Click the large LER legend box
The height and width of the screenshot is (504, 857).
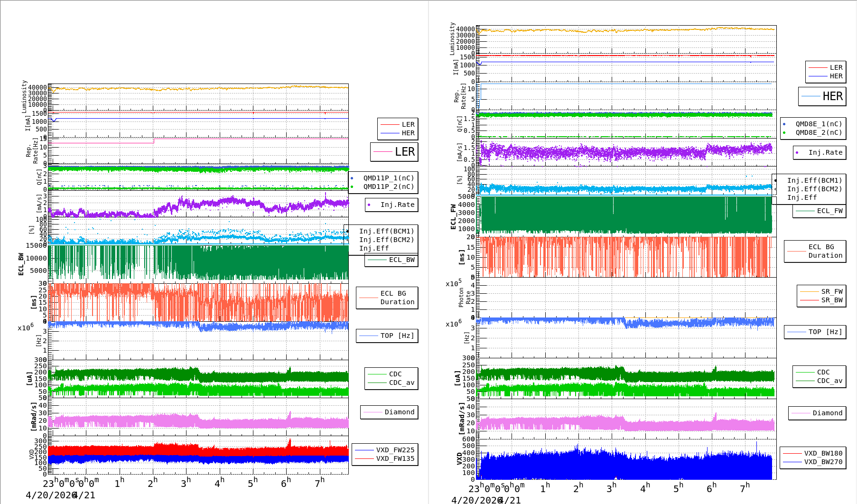[x=394, y=152]
